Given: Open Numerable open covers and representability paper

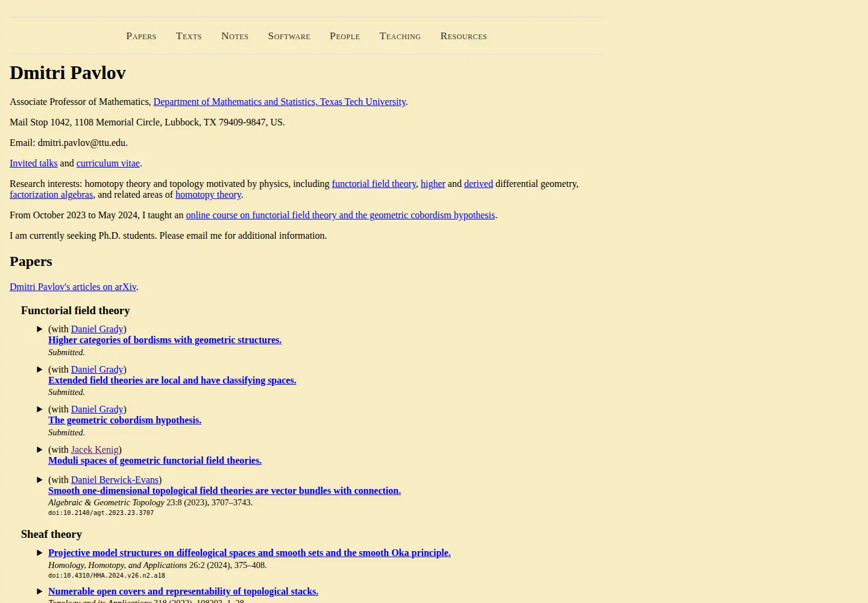Looking at the screenshot, I should coord(183,592).
